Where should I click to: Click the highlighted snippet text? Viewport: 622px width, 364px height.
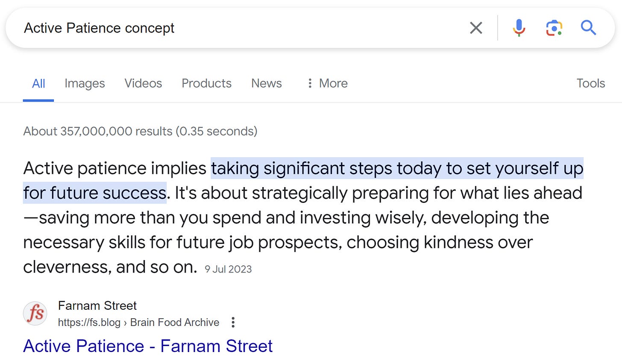303,180
